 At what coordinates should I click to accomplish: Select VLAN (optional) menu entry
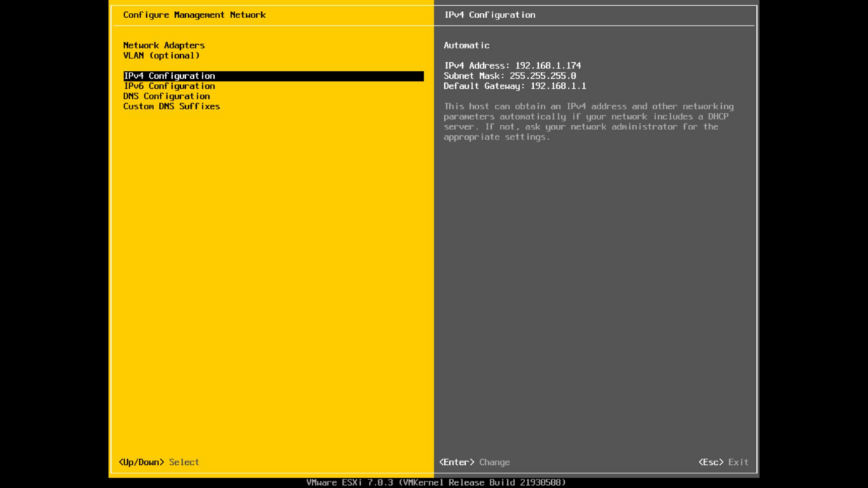pyautogui.click(x=161, y=56)
